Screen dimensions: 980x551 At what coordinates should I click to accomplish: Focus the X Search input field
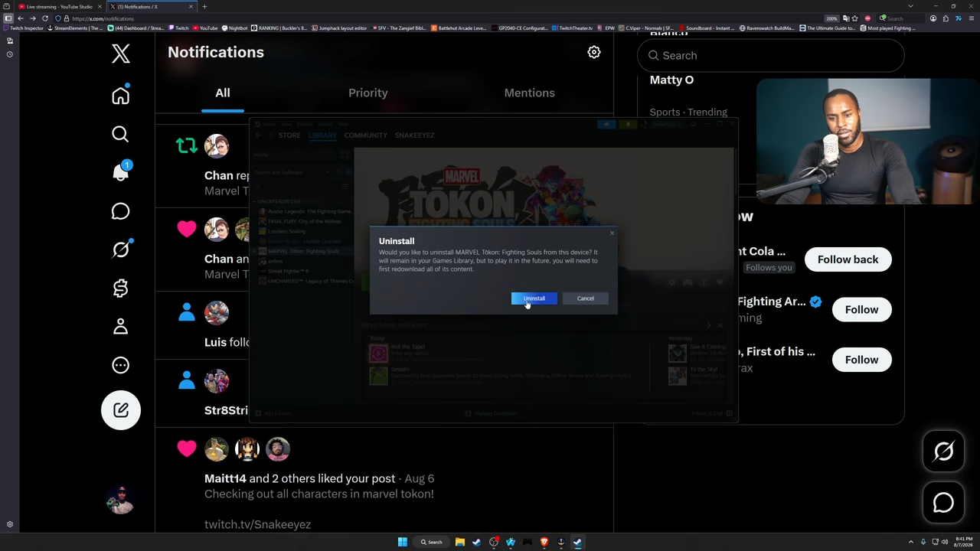tap(771, 55)
